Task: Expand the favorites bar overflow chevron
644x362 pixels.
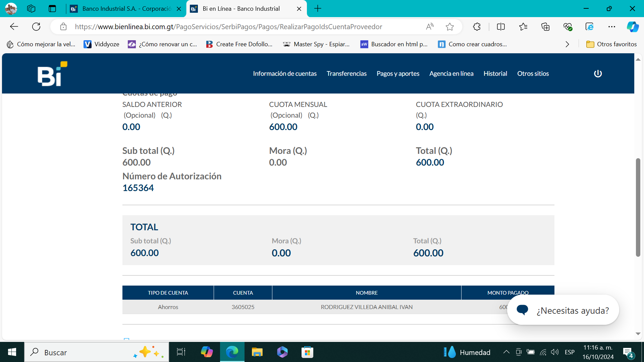Action: click(x=567, y=44)
